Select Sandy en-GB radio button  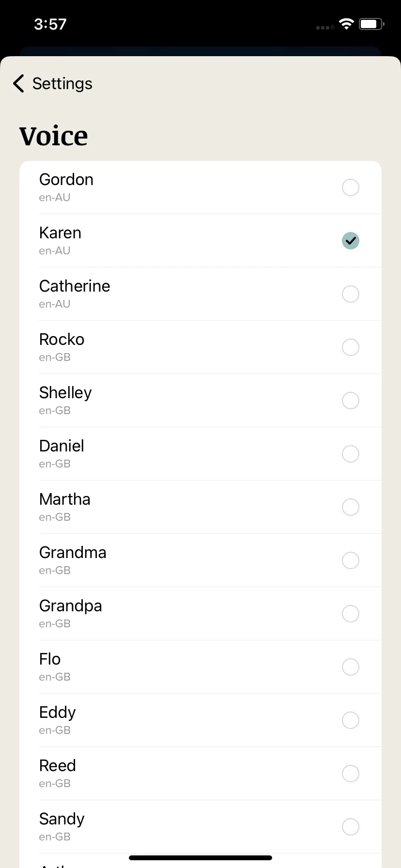point(351,827)
